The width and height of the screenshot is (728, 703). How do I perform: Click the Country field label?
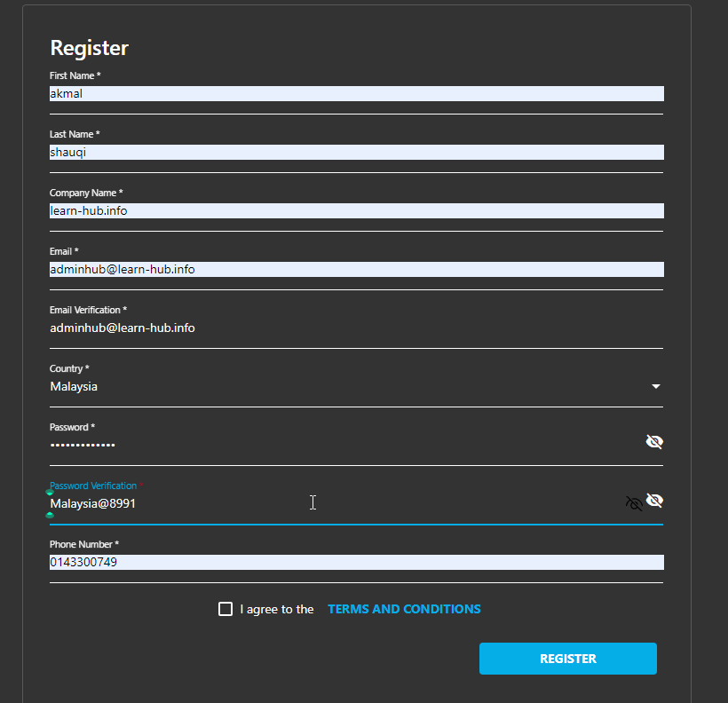click(68, 368)
